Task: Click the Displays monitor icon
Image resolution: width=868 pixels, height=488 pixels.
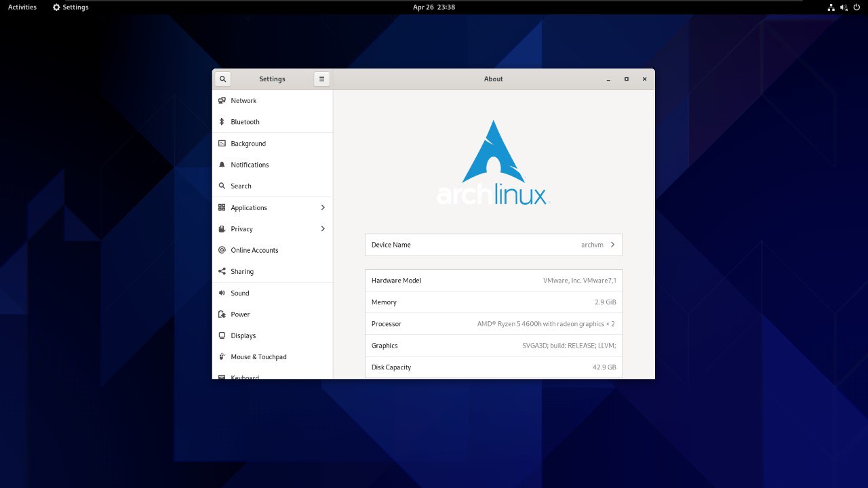Action: coord(222,335)
